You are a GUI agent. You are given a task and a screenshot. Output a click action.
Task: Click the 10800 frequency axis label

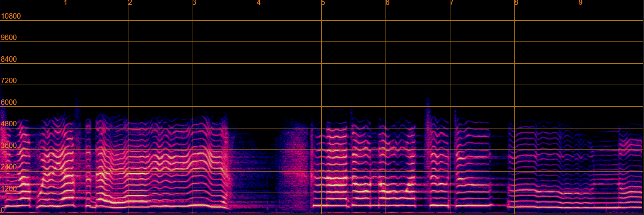click(x=11, y=16)
